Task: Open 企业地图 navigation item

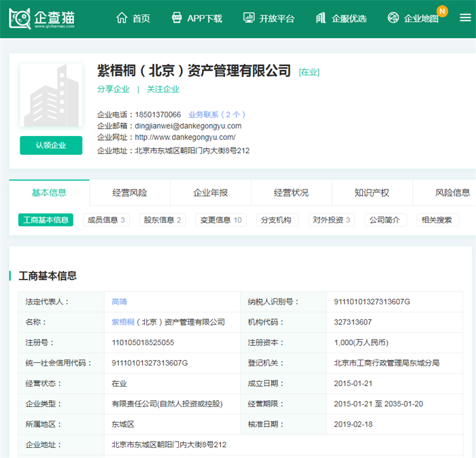Action: coord(421,18)
